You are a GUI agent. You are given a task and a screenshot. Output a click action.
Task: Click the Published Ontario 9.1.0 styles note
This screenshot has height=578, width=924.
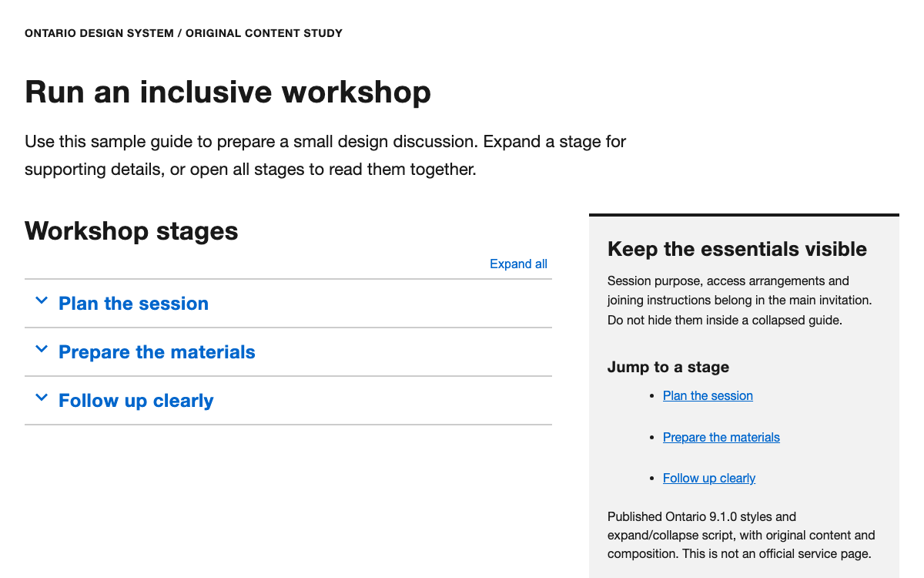(742, 535)
